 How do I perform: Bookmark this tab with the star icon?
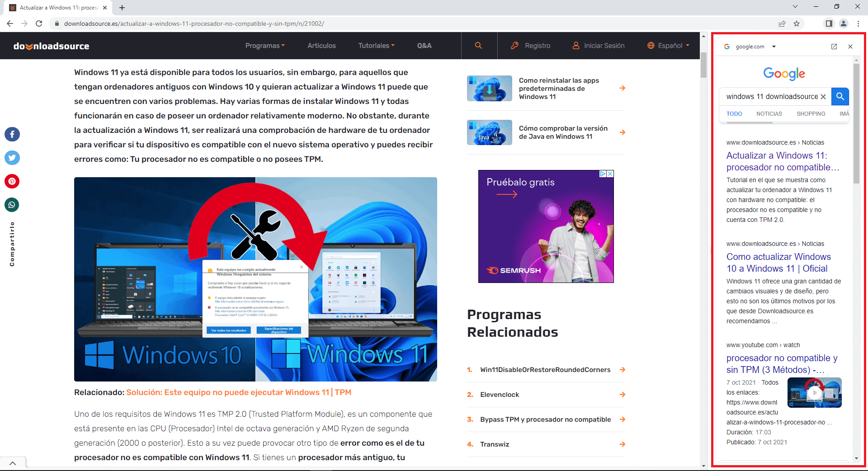(x=797, y=24)
